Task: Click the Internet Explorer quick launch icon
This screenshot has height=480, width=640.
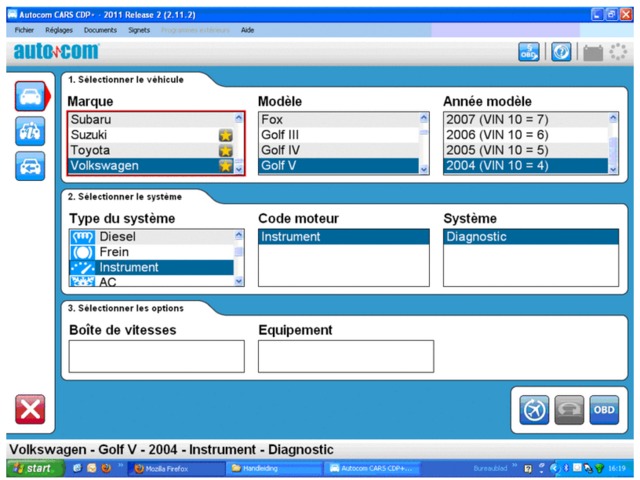Action: (x=77, y=468)
